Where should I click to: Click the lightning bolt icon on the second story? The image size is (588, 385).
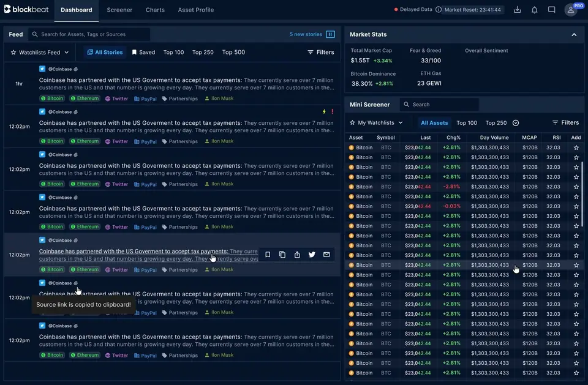[x=325, y=112]
